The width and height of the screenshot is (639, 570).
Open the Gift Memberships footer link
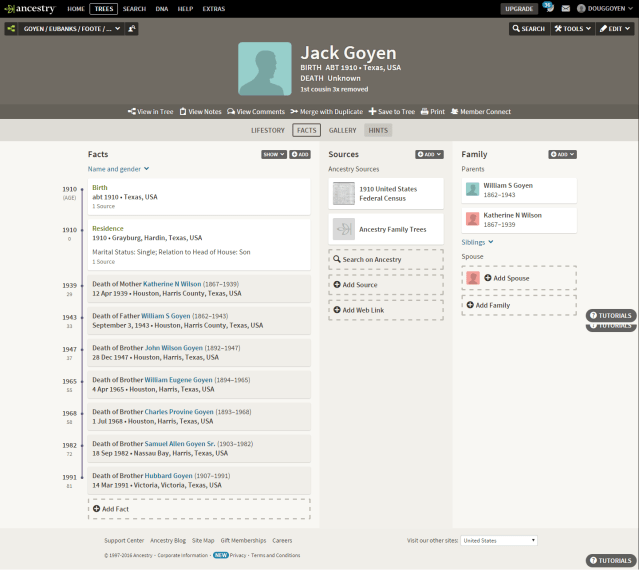tap(243, 541)
